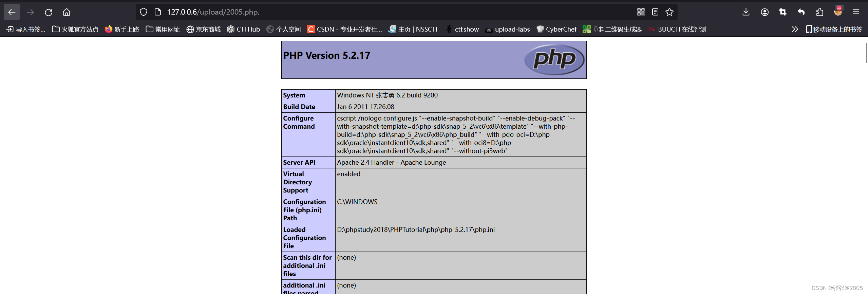The image size is (868, 294).
Task: Go back to the previous page
Action: pos(12,12)
